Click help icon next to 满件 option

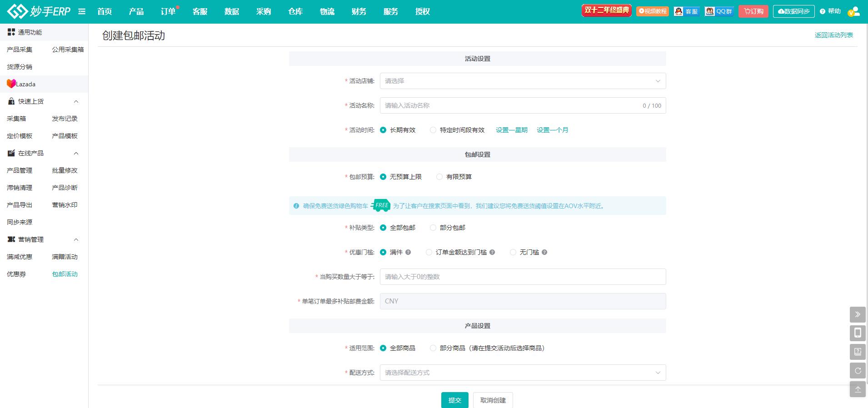[408, 252]
